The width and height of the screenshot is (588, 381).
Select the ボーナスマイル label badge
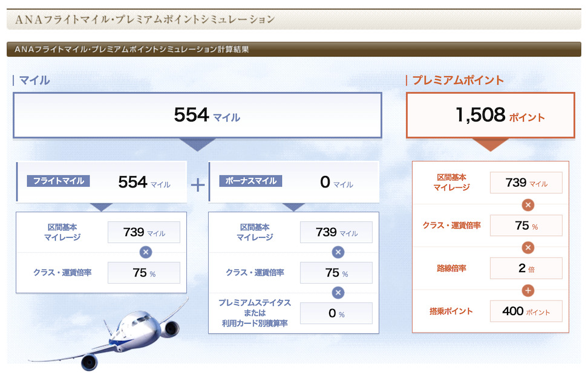click(251, 181)
